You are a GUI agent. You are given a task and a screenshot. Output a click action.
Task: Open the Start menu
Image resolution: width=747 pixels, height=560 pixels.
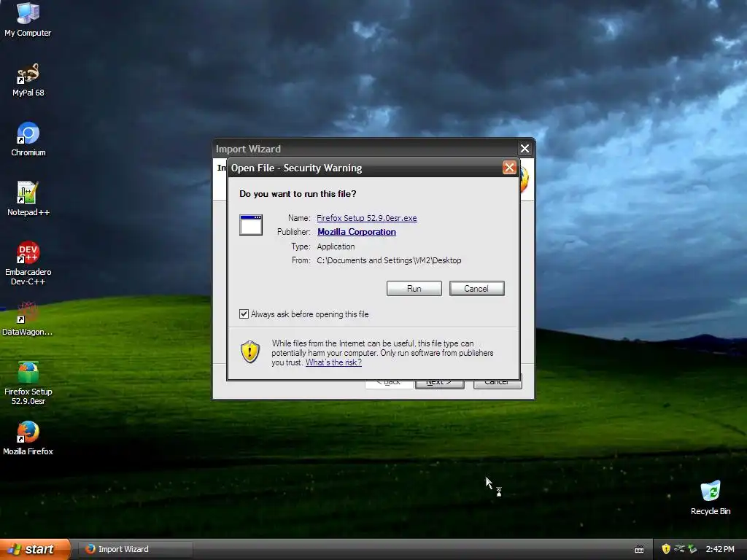(35, 549)
